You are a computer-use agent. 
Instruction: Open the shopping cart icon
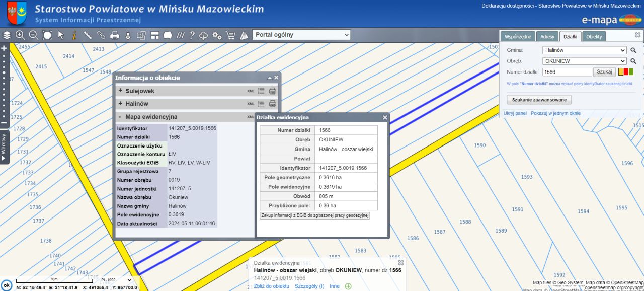click(x=230, y=35)
